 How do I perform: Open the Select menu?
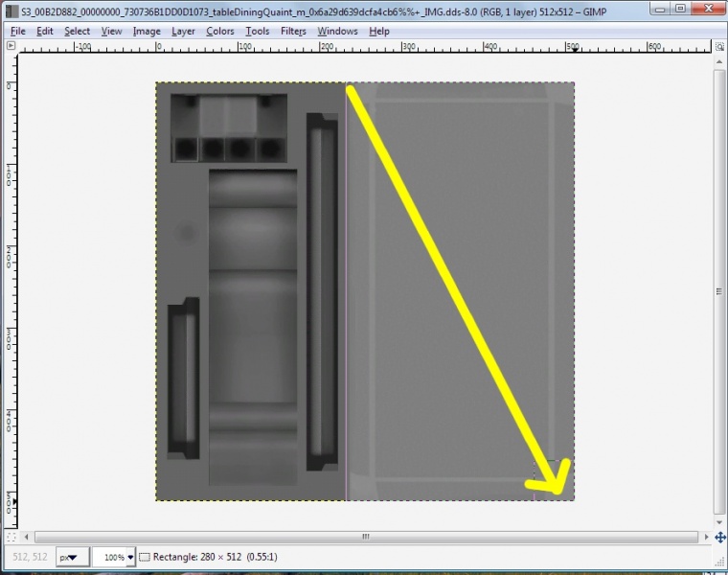(x=78, y=31)
